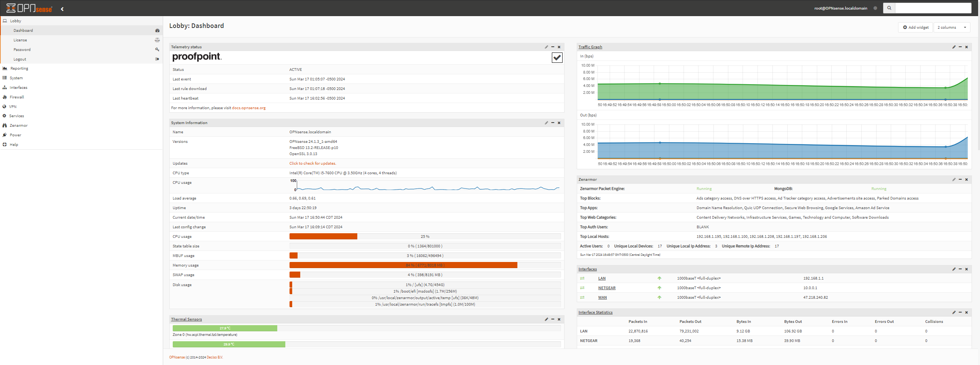Open the Traffic Graph title link
Viewport: 980px width, 365px height.
(x=590, y=47)
